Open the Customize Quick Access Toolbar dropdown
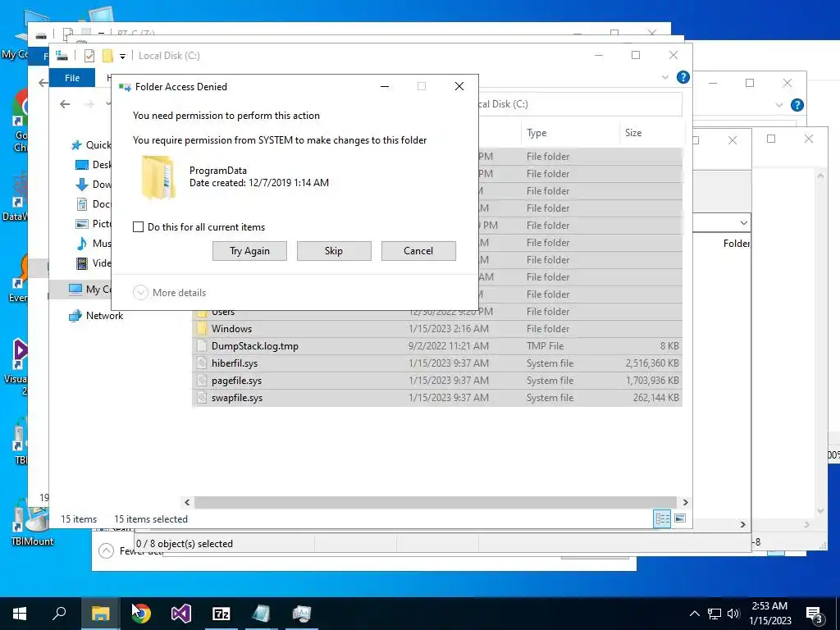This screenshot has width=840, height=630. [123, 57]
